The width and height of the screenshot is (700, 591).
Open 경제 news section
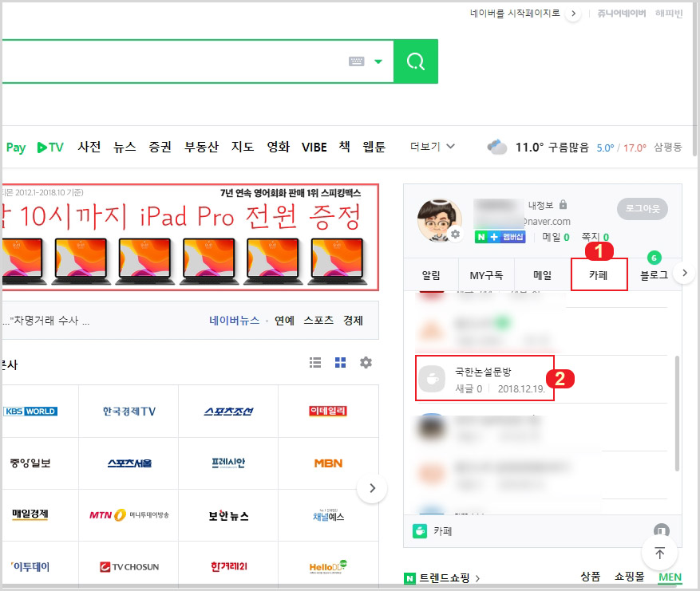click(353, 321)
